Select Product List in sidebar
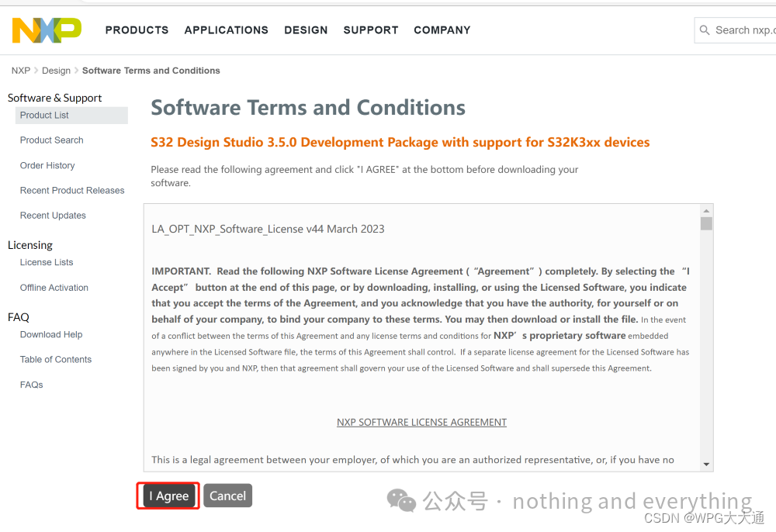This screenshot has width=776, height=532. pos(71,116)
